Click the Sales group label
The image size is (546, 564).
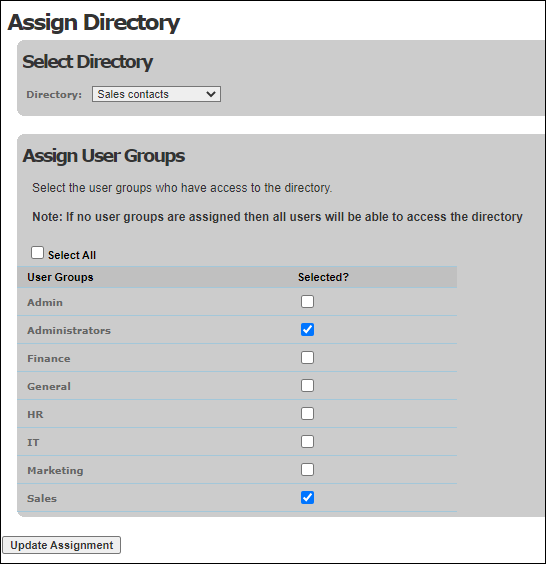(x=42, y=499)
